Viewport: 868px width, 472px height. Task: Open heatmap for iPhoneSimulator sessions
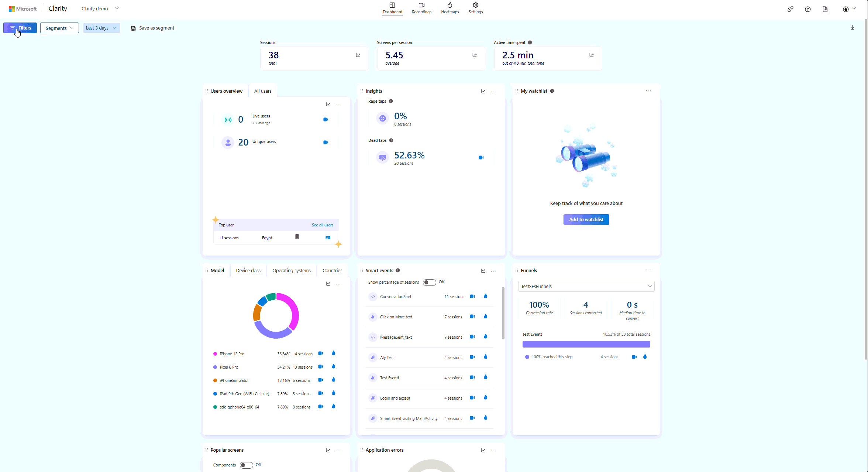point(334,380)
